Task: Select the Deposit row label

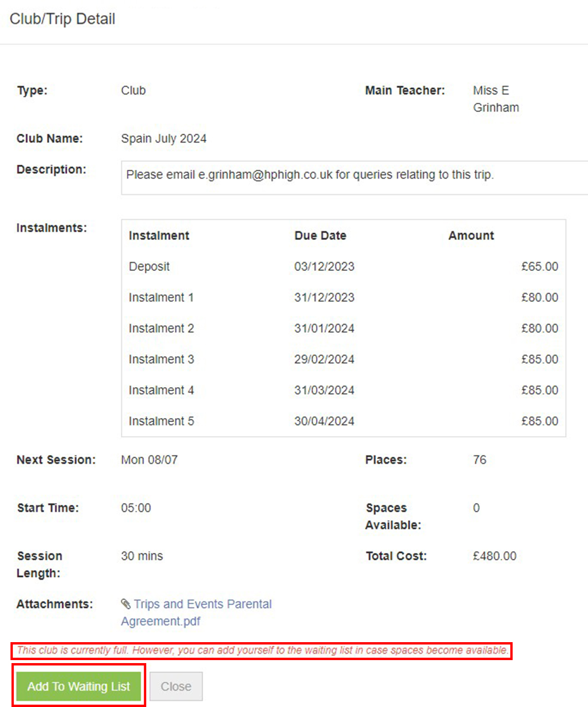Action: 149,266
